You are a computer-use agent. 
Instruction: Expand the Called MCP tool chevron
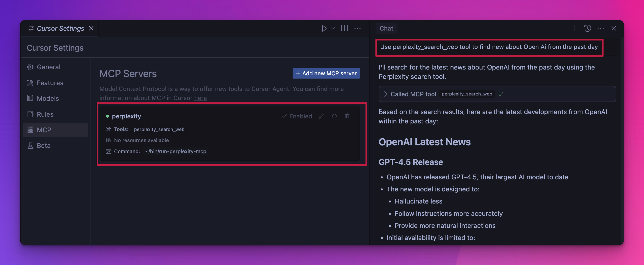(385, 94)
